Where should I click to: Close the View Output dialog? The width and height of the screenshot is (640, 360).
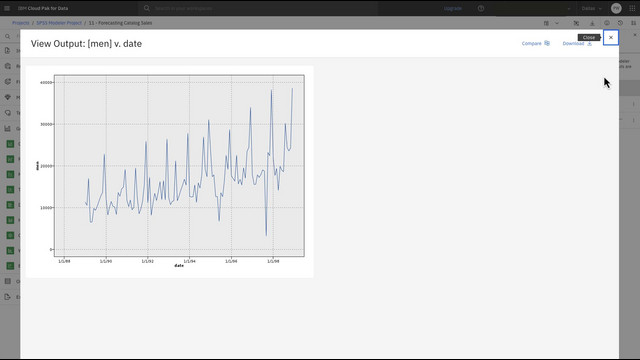tap(611, 38)
